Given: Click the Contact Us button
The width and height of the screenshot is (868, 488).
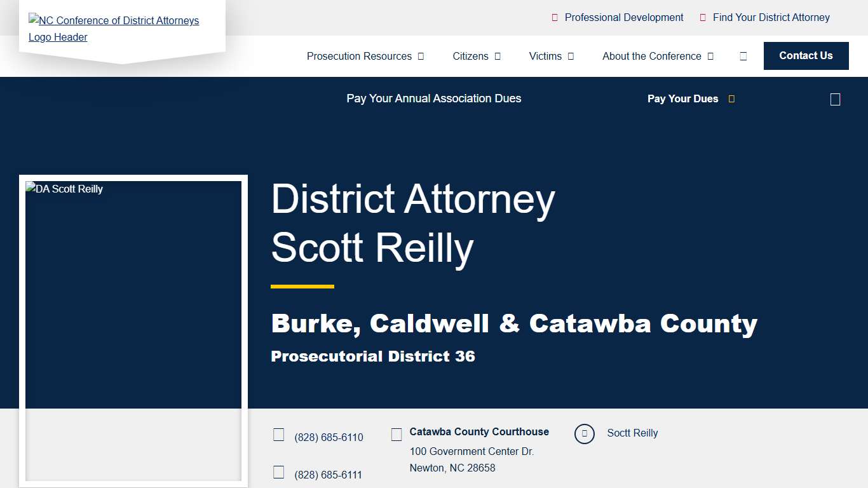Looking at the screenshot, I should pos(806,56).
